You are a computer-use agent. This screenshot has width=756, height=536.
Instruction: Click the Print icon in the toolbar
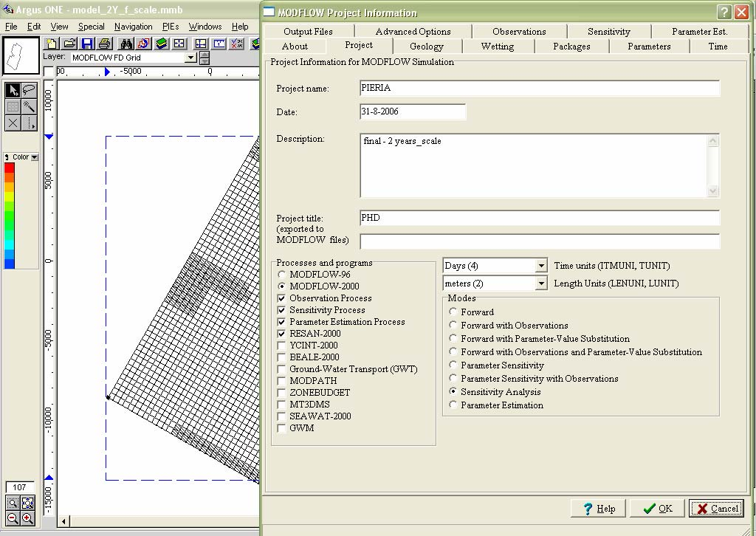click(105, 44)
